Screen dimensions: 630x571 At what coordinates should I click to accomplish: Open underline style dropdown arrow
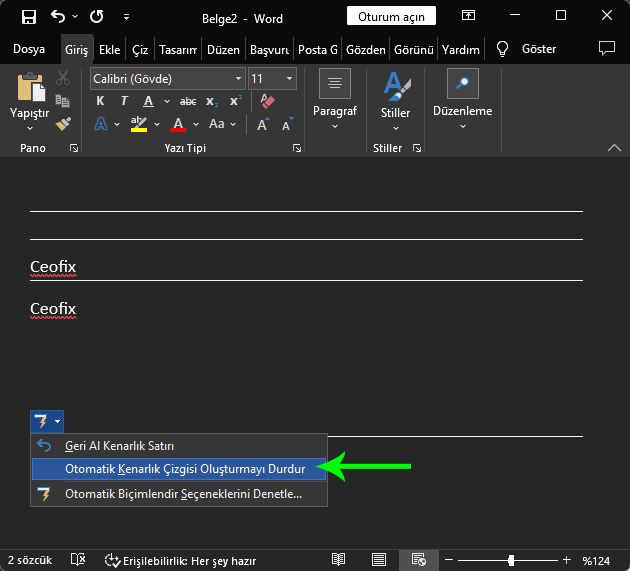tap(167, 101)
